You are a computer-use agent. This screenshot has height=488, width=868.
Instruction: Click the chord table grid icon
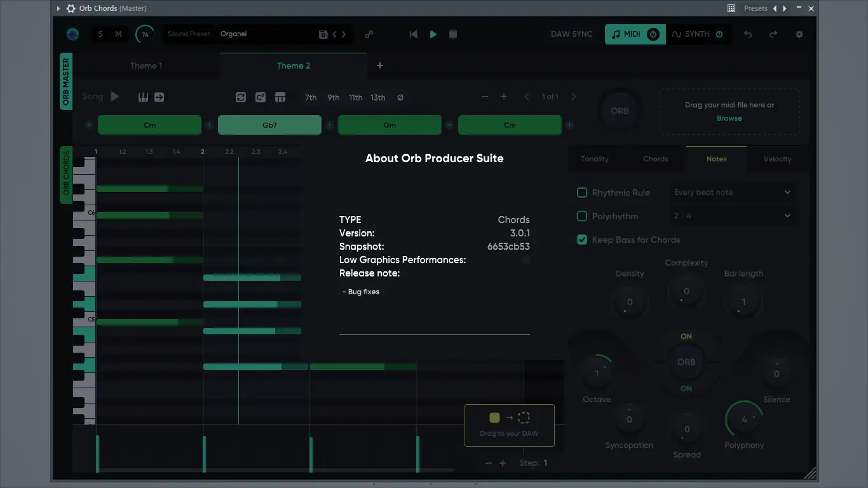pos(280,97)
